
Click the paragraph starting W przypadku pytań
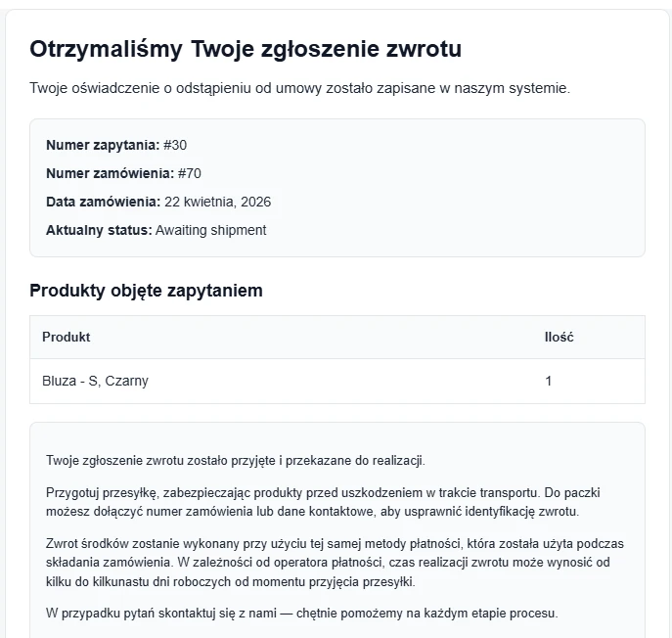tap(301, 614)
